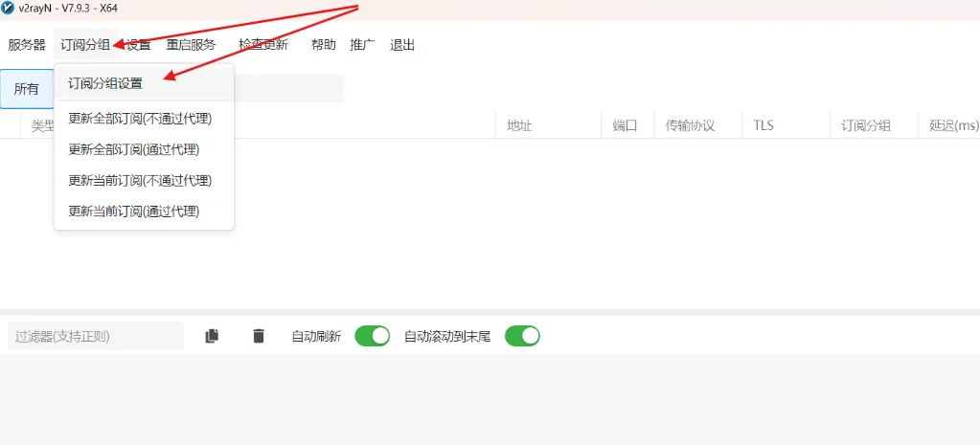980x445 pixels.
Task: Toggle the 自动滚动到末尾 switch
Action: pyautogui.click(x=522, y=337)
